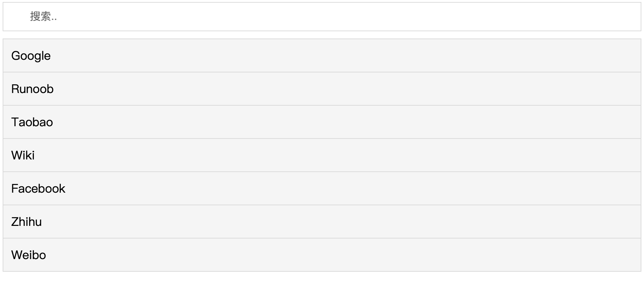Click the Runoob text label

pyautogui.click(x=32, y=89)
